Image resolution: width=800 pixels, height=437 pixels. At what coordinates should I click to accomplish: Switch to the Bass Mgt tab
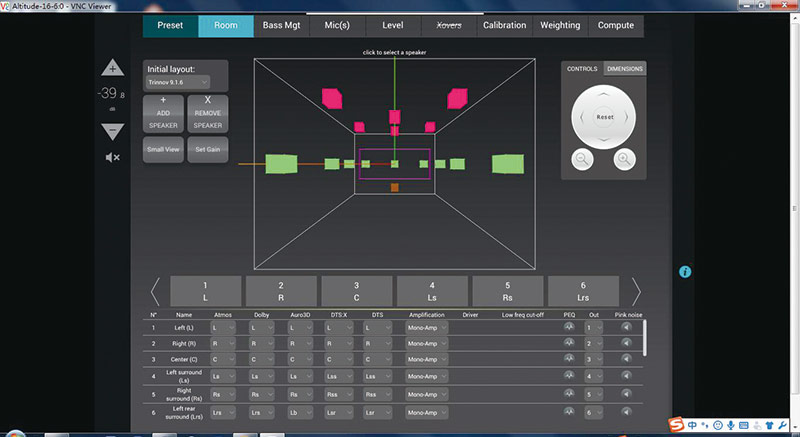click(282, 25)
